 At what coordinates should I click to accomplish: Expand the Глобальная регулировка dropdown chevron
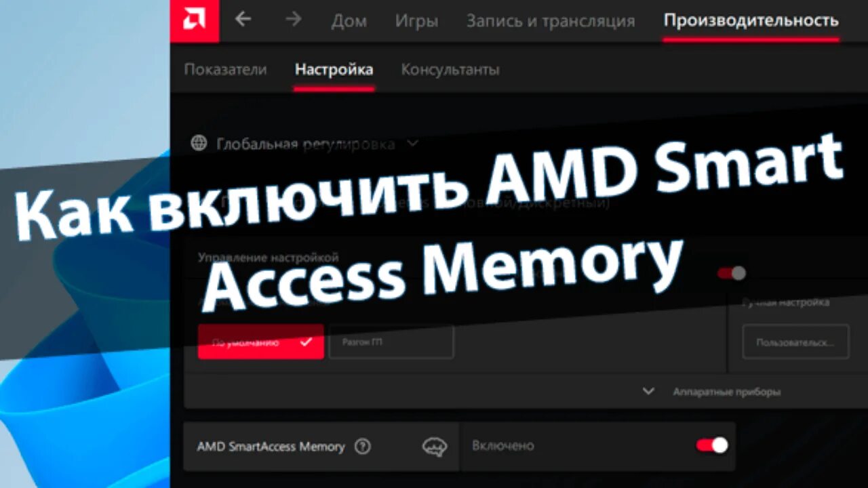(413, 144)
